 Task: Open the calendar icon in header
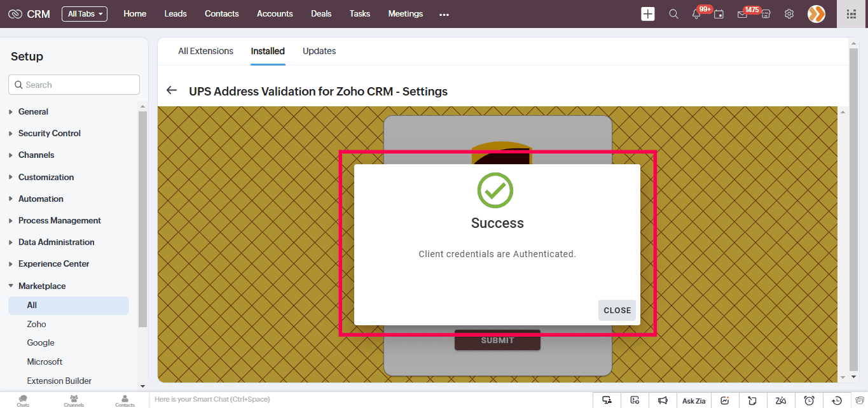719,14
